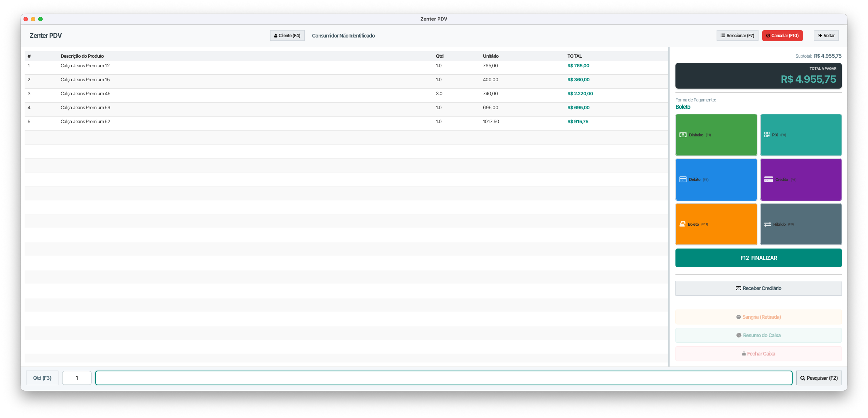
Task: Focus the quantity field showing 1
Action: coord(77,378)
